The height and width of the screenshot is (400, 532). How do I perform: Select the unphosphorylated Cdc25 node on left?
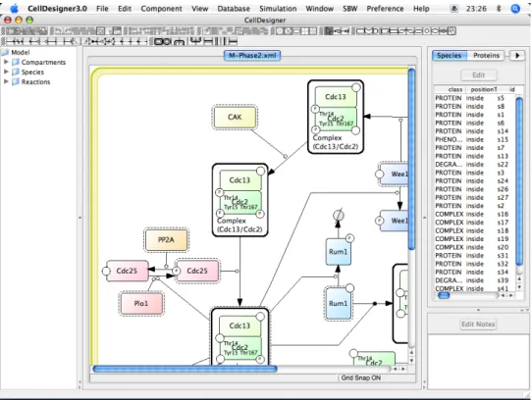pyautogui.click(x=127, y=271)
